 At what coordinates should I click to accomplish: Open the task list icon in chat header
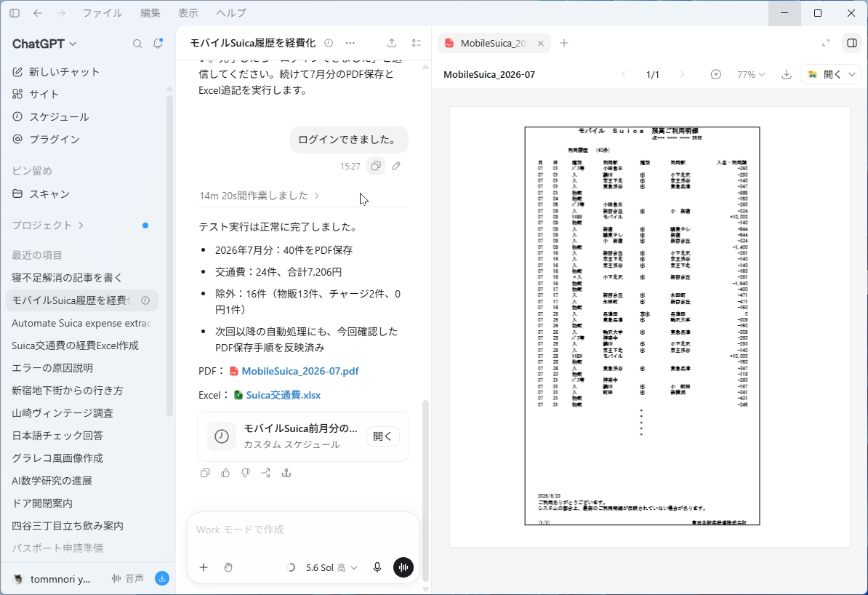tap(417, 43)
